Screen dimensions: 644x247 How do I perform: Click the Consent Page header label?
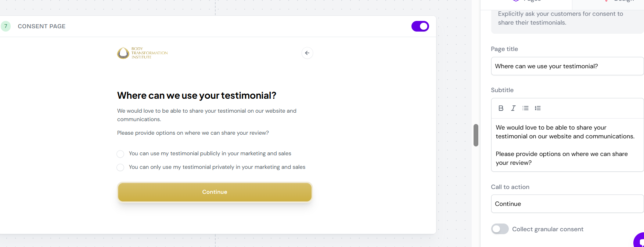(42, 26)
